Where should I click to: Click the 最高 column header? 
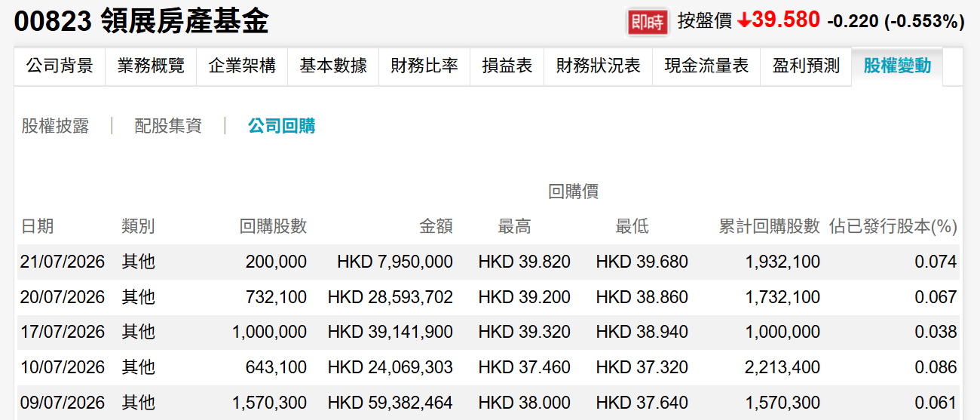pos(515,226)
